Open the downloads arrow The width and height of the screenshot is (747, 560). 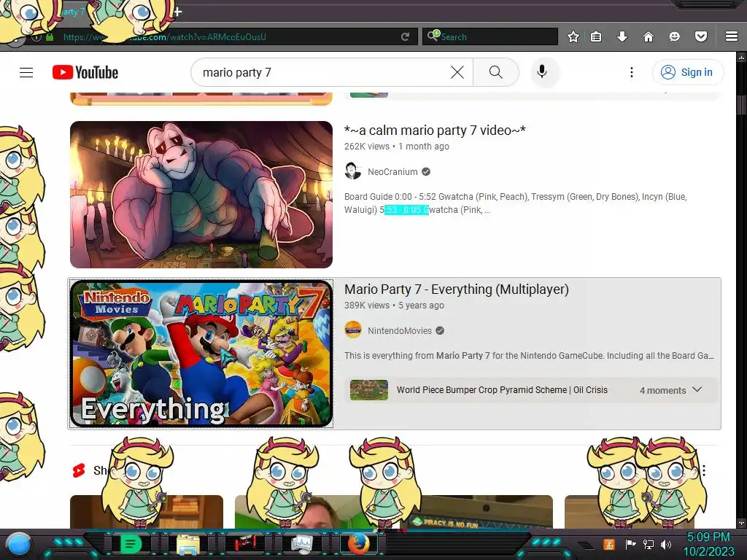[x=622, y=36]
